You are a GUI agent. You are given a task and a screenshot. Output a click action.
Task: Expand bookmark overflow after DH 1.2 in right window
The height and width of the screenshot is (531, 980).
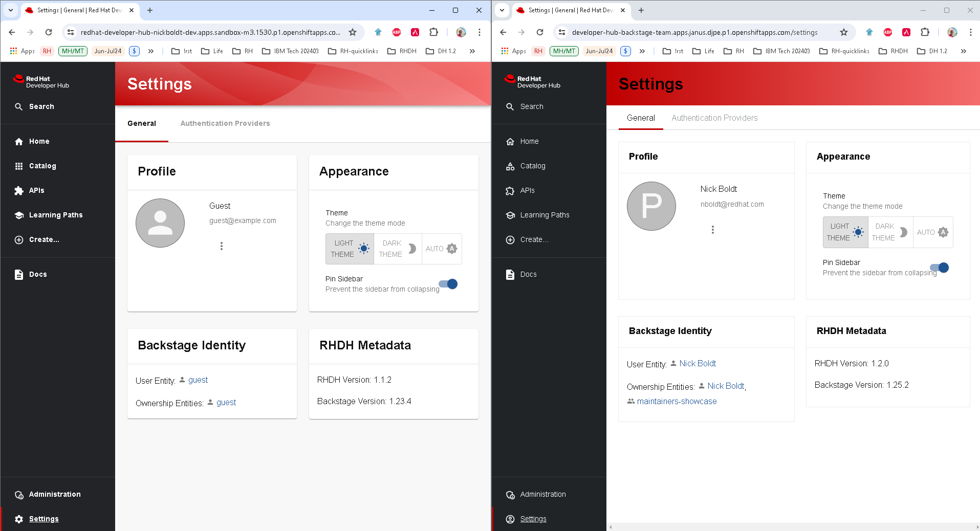964,51
